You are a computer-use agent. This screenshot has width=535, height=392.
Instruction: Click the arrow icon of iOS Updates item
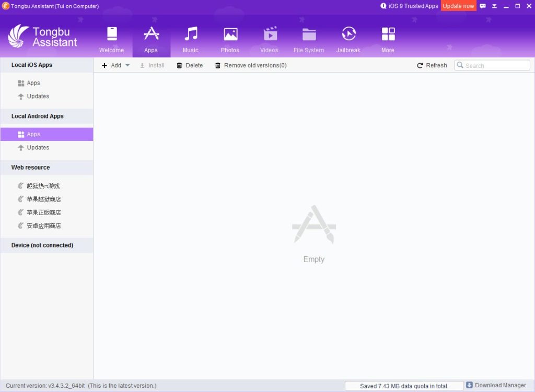(21, 97)
